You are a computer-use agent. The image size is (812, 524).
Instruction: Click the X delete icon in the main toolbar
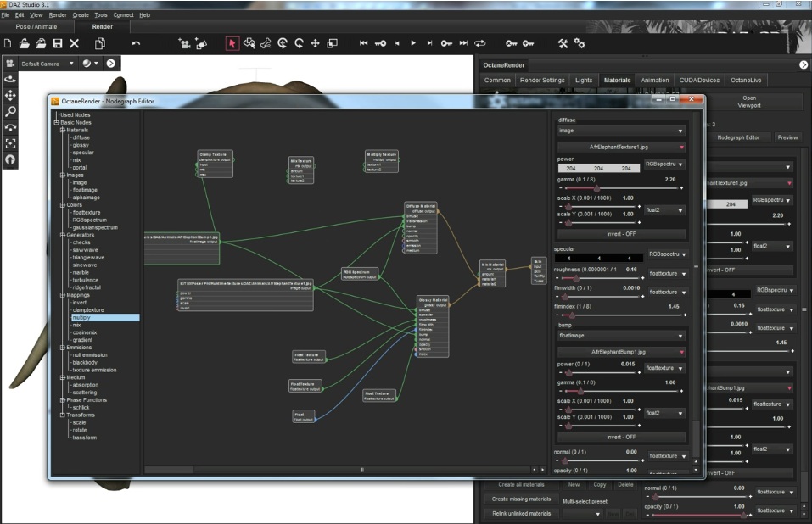(x=74, y=43)
